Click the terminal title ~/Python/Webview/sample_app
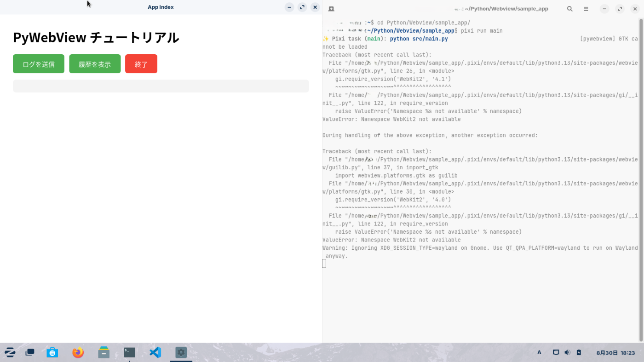Screen dimensions: 644x362 tap(506, 9)
